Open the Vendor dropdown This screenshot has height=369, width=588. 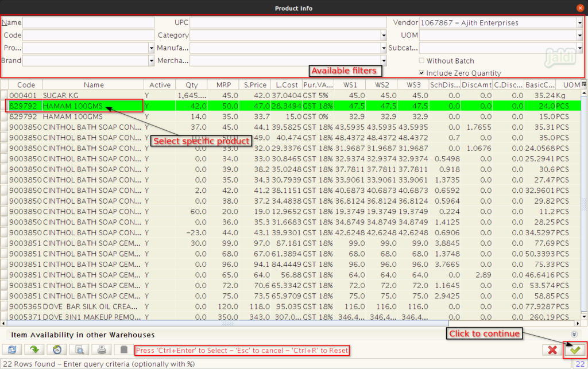(580, 23)
